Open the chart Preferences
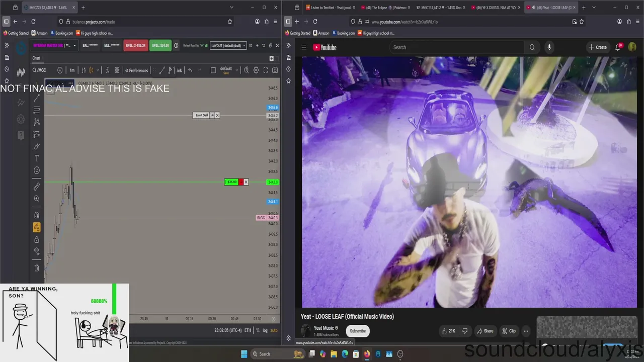 coord(136,70)
